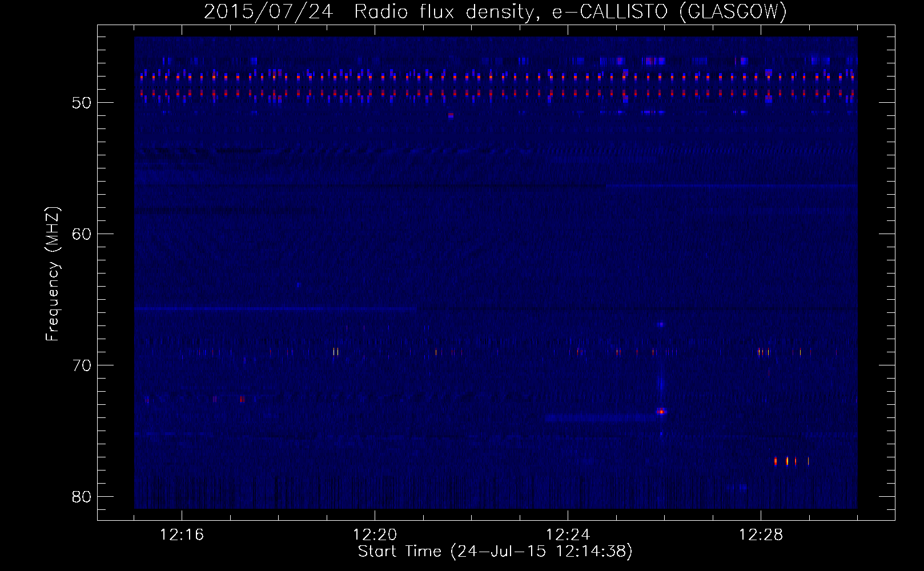Click the bright red burst near 73.5 MHz

pyautogui.click(x=661, y=411)
